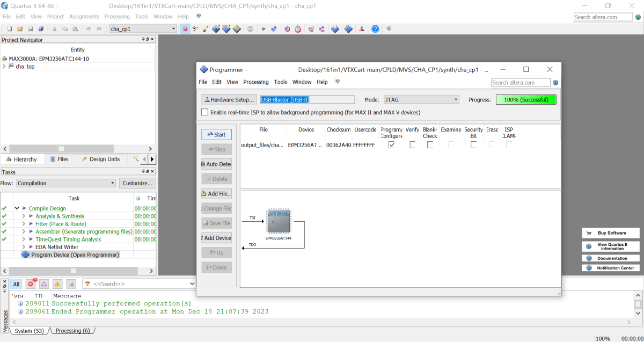
Task: Collapse the Compile Design task
Action: point(17,208)
